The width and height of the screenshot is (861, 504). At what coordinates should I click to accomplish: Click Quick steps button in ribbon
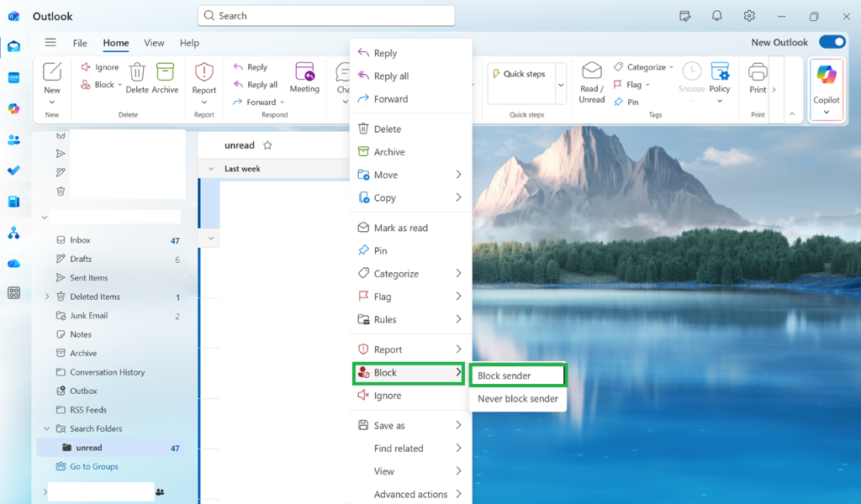click(520, 73)
